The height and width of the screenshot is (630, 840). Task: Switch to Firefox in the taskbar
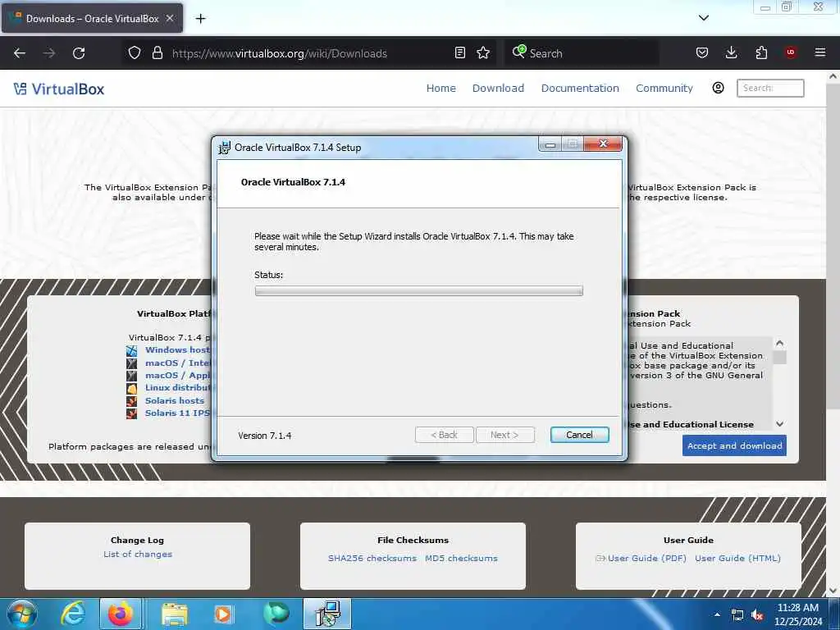[121, 614]
